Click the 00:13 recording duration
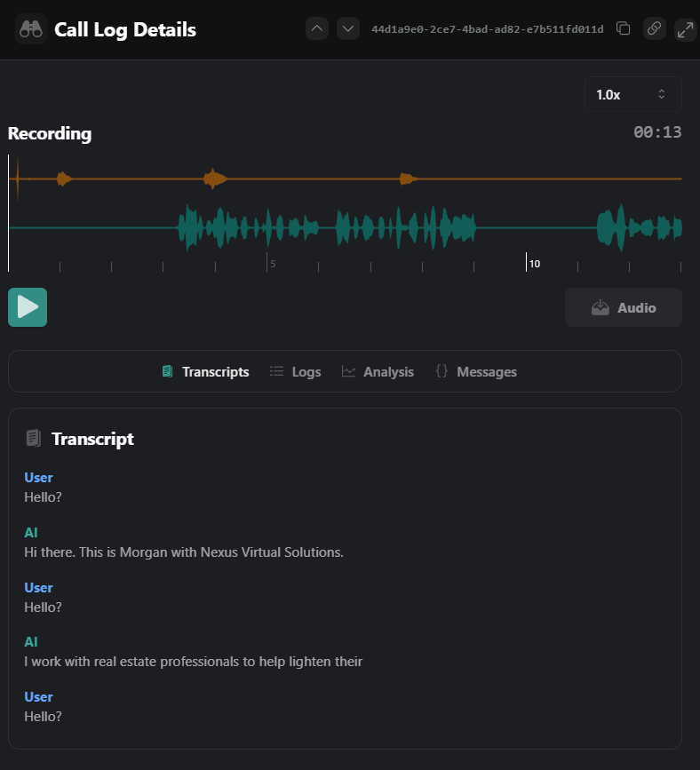 coord(657,132)
